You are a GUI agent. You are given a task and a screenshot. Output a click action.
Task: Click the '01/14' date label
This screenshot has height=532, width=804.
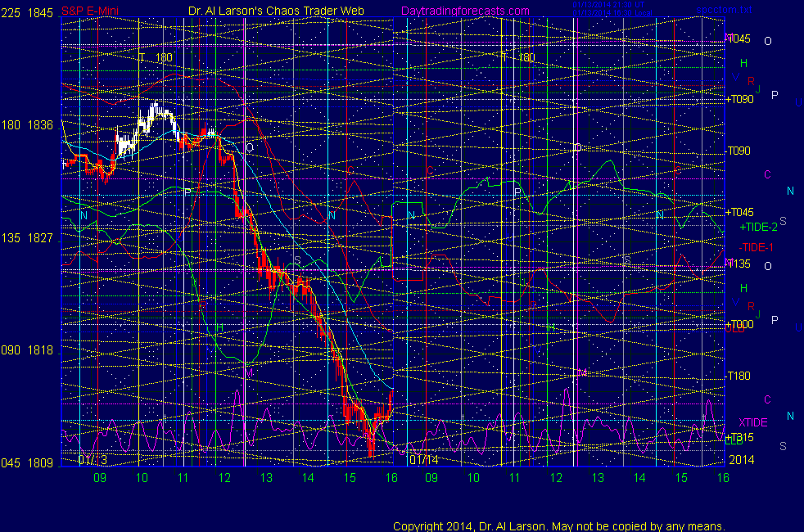pos(424,459)
